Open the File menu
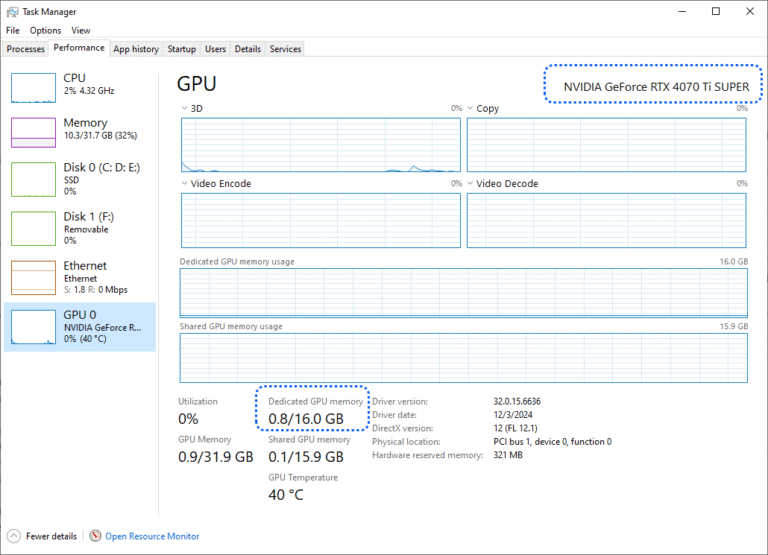 click(13, 30)
